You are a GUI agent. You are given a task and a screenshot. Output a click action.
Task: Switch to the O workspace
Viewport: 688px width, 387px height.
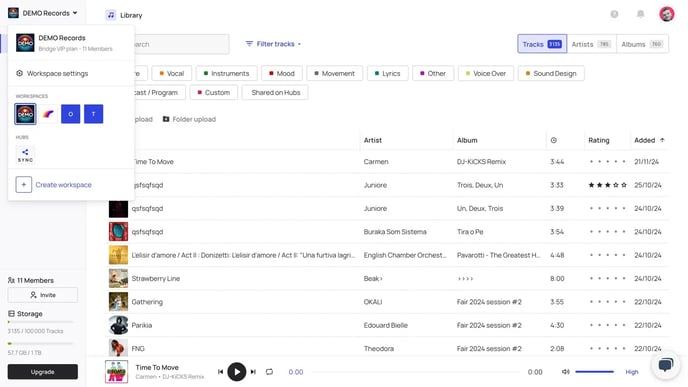(x=71, y=114)
